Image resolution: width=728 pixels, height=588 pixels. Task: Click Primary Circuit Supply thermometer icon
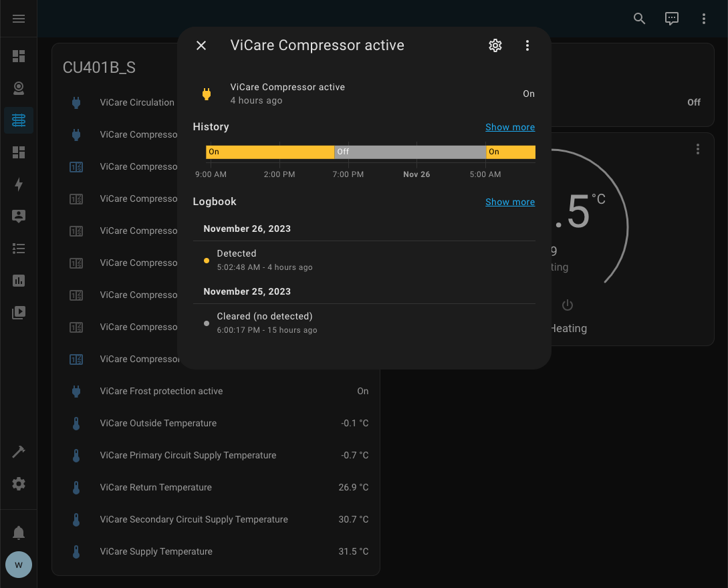click(76, 455)
